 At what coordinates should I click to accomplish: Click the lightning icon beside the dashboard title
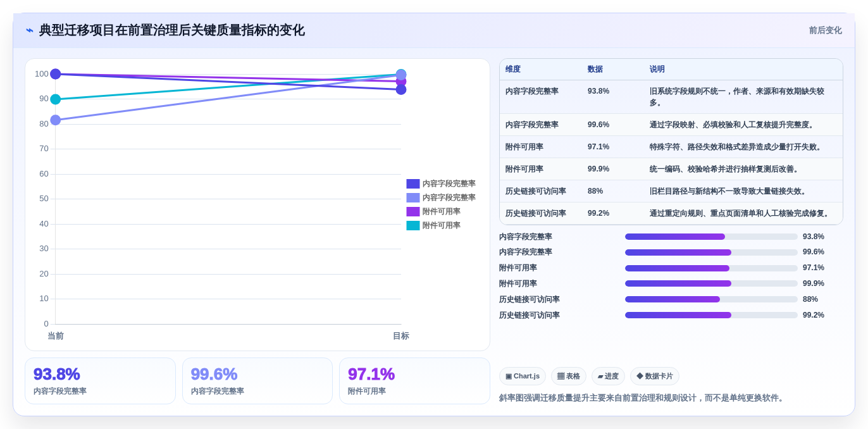[30, 30]
